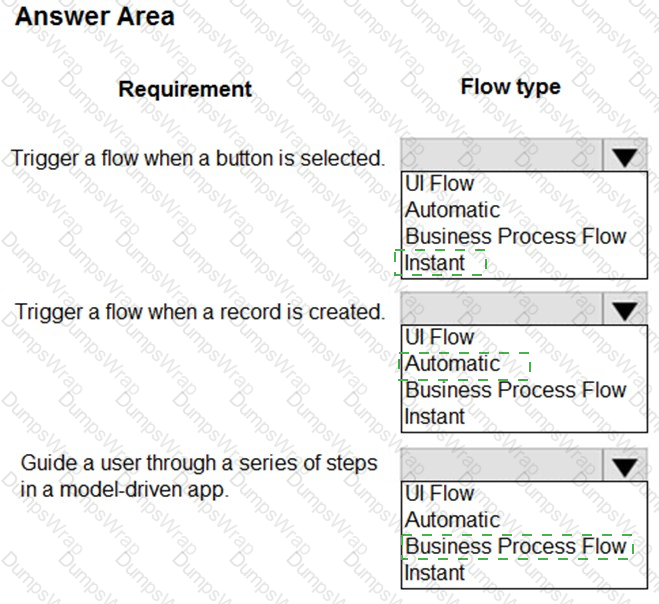Select Instant for the record-created requirement
This screenshot has width=659, height=604.
[436, 416]
